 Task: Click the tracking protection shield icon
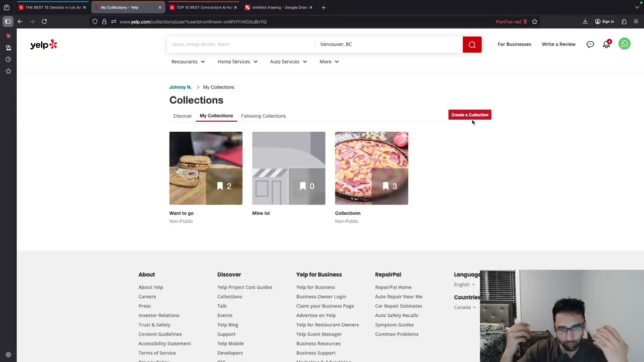(x=95, y=22)
